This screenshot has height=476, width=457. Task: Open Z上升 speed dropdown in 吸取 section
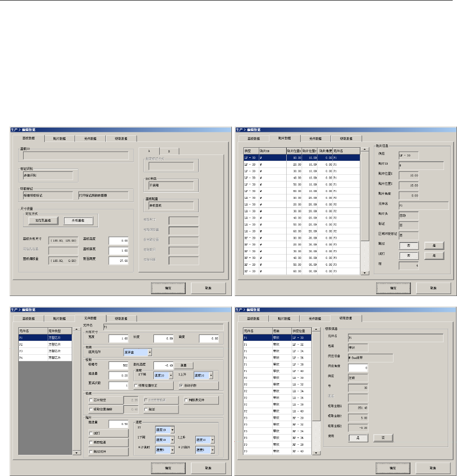(211, 375)
